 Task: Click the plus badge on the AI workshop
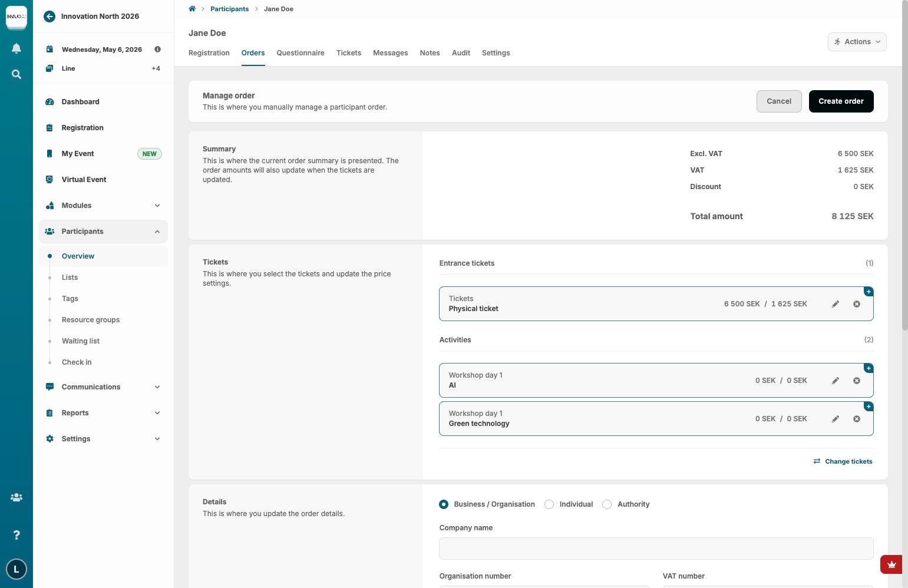tap(868, 368)
